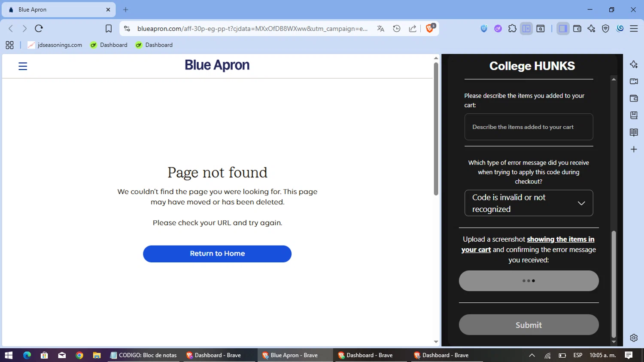Click the page's vertical scrollbar thumb

[436, 129]
